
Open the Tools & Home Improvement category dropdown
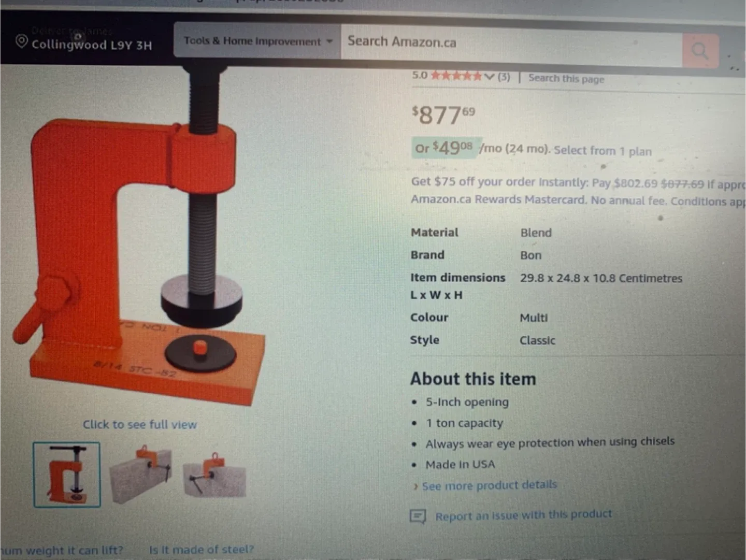257,41
